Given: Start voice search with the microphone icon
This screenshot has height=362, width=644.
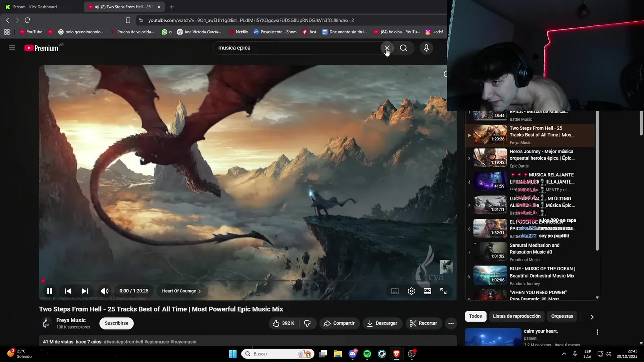Looking at the screenshot, I should (426, 48).
